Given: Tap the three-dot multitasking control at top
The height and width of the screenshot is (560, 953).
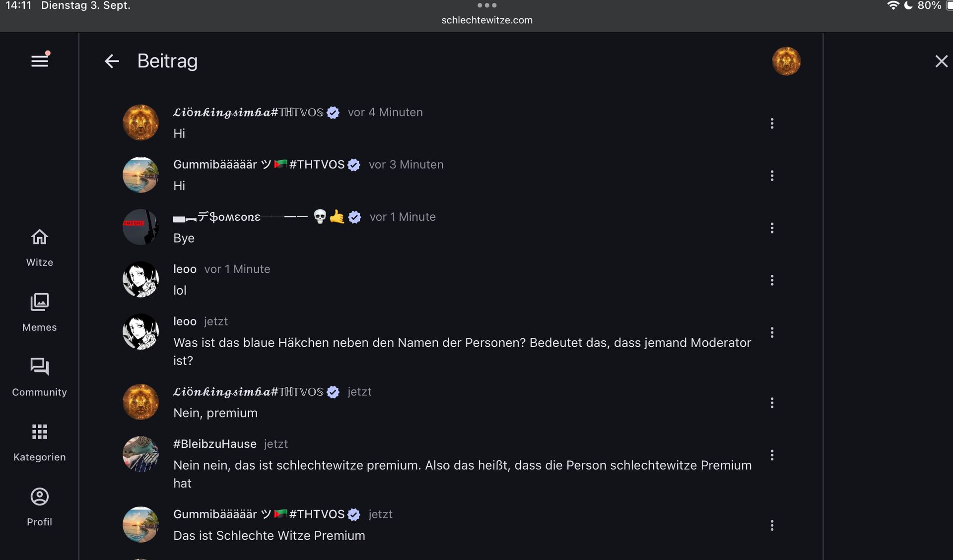Looking at the screenshot, I should point(486,5).
